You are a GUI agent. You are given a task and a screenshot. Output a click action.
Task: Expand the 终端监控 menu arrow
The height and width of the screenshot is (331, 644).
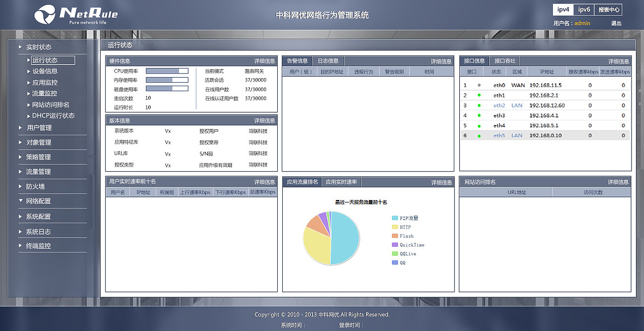pyautogui.click(x=20, y=246)
